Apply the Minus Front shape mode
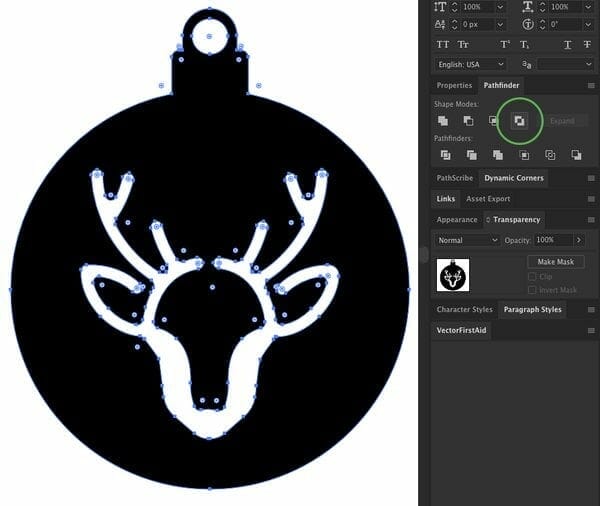The height and width of the screenshot is (506, 600). [x=468, y=121]
